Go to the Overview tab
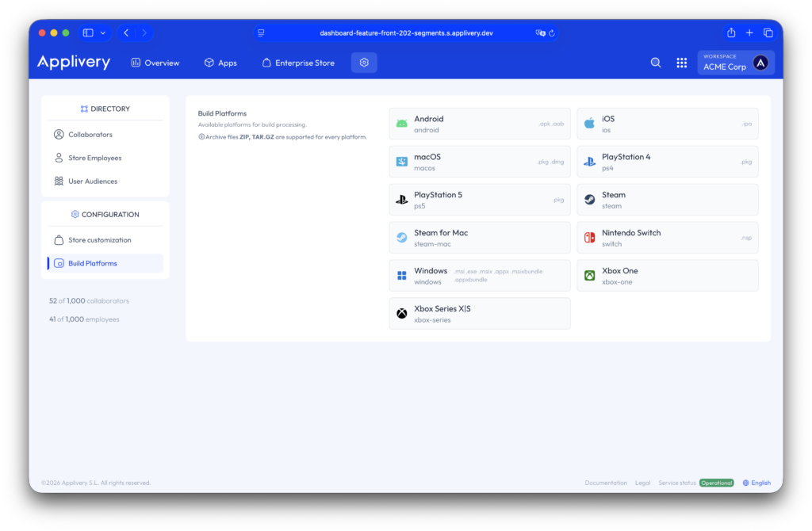 155,63
